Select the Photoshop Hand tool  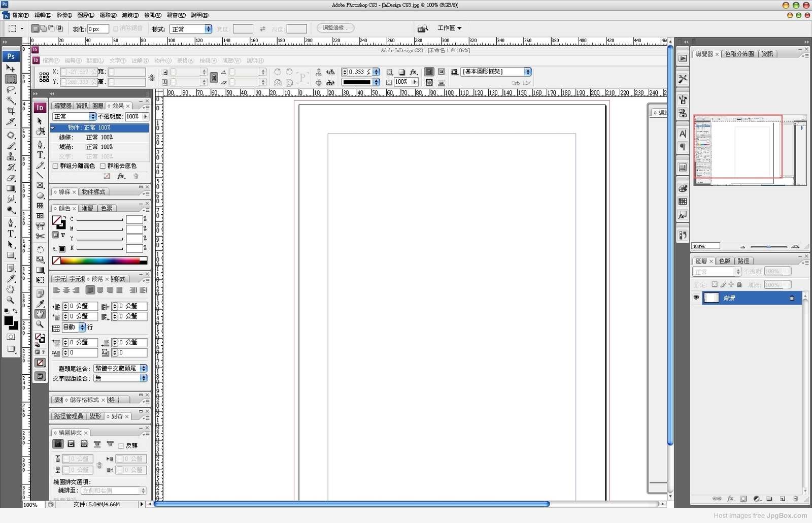click(x=10, y=289)
